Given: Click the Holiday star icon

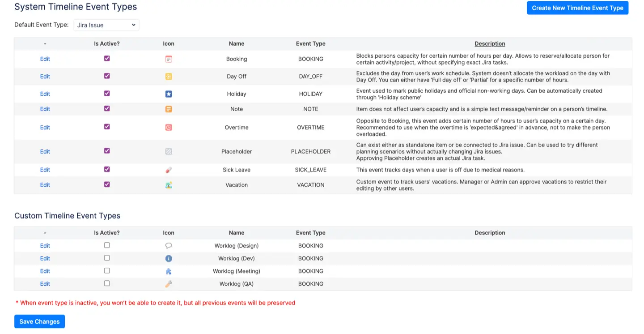Looking at the screenshot, I should 169,94.
